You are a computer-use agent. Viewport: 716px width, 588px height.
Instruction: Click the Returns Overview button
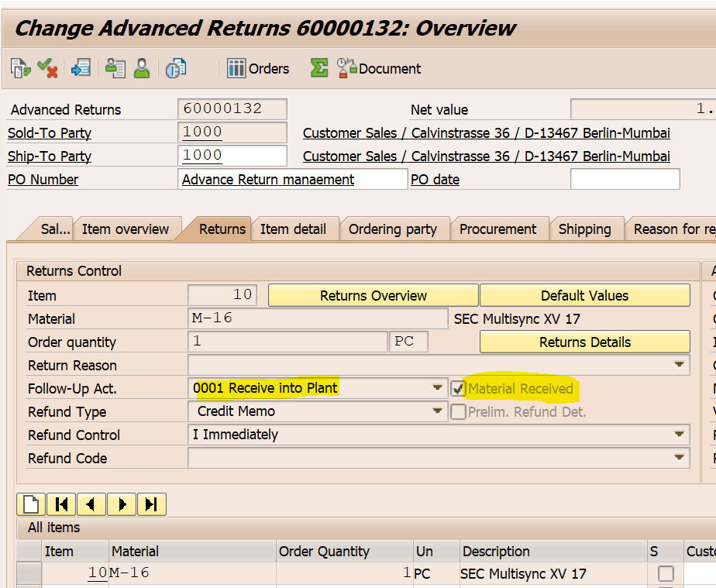373,295
